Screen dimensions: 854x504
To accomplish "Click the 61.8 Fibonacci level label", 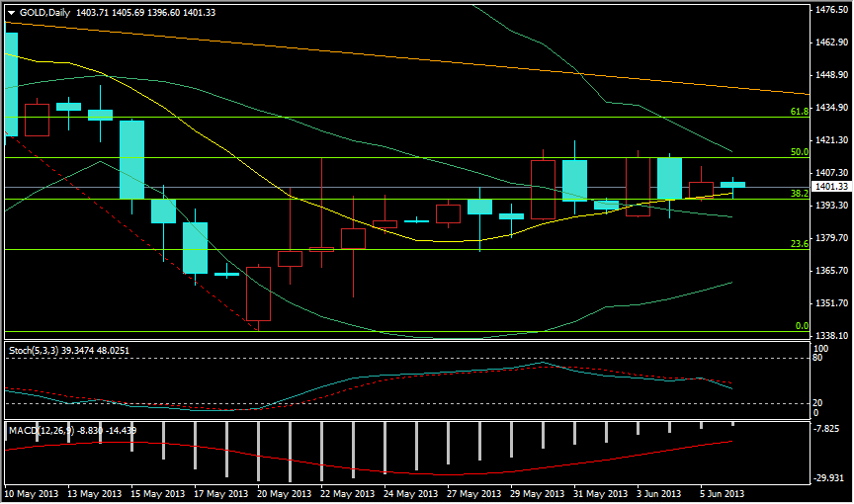I will pyautogui.click(x=800, y=112).
